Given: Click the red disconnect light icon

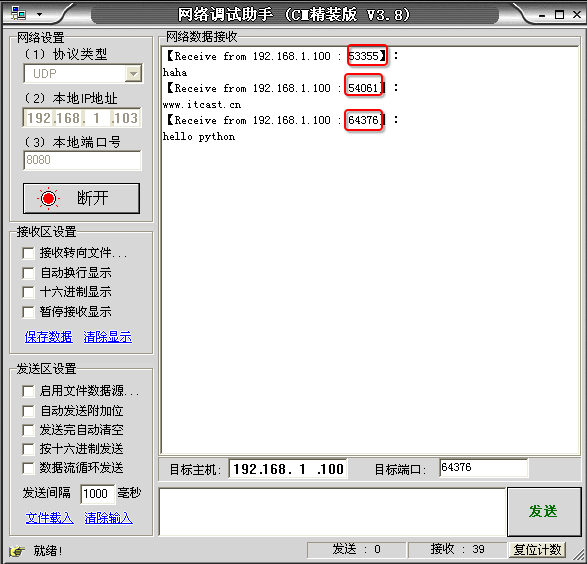Looking at the screenshot, I should [48, 198].
